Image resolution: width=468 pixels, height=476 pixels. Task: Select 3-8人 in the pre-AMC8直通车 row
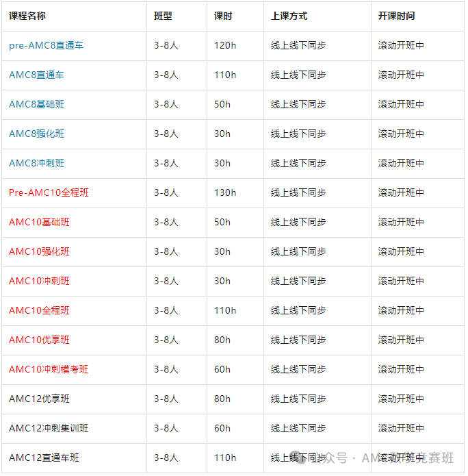tap(166, 45)
